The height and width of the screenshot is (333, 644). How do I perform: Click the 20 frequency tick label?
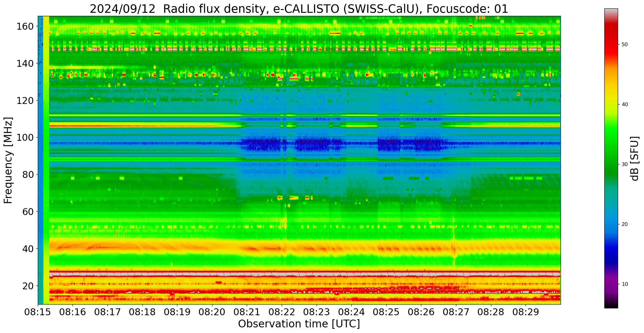28,286
